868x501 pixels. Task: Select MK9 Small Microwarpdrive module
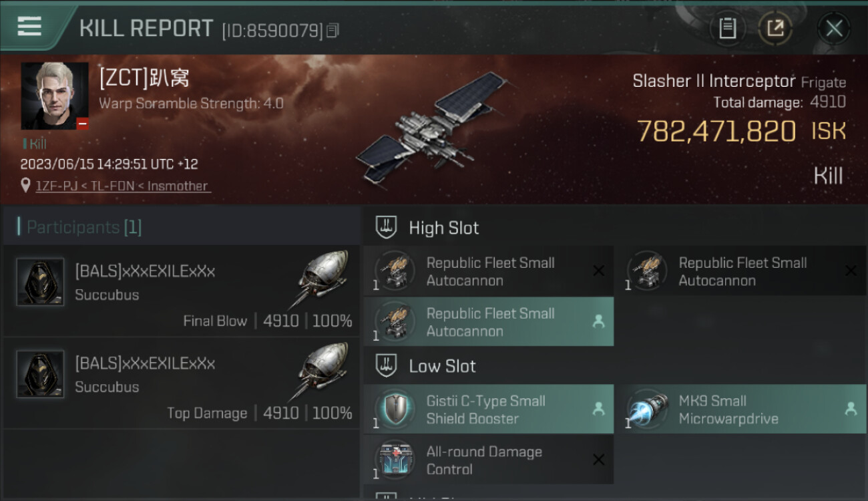coord(741,409)
